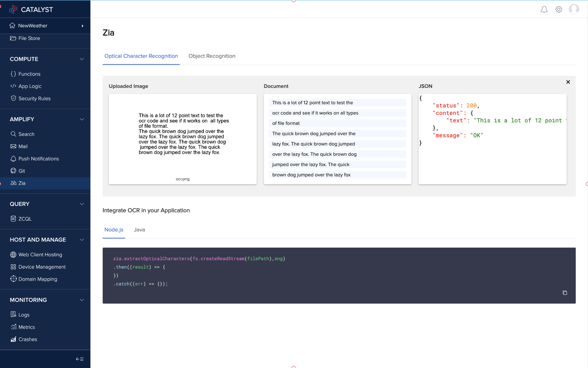Screen dimensions: 588x368
Task: Open ZCQL query section
Action: pos(25,219)
